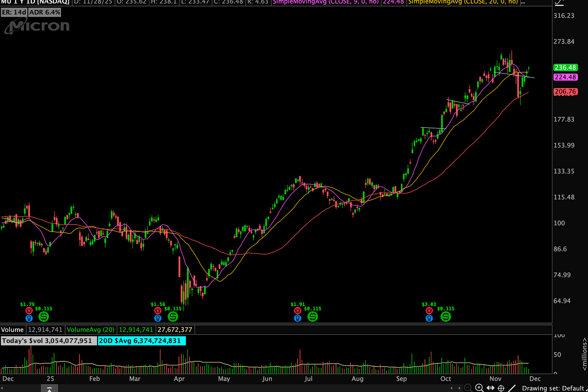Click the pink 224.48 moving average bubble
Screen dimensions: 588x392
pos(565,78)
